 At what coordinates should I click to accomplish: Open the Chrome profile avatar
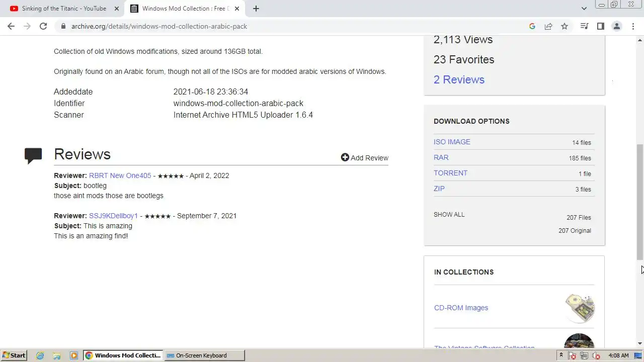pos(616,26)
